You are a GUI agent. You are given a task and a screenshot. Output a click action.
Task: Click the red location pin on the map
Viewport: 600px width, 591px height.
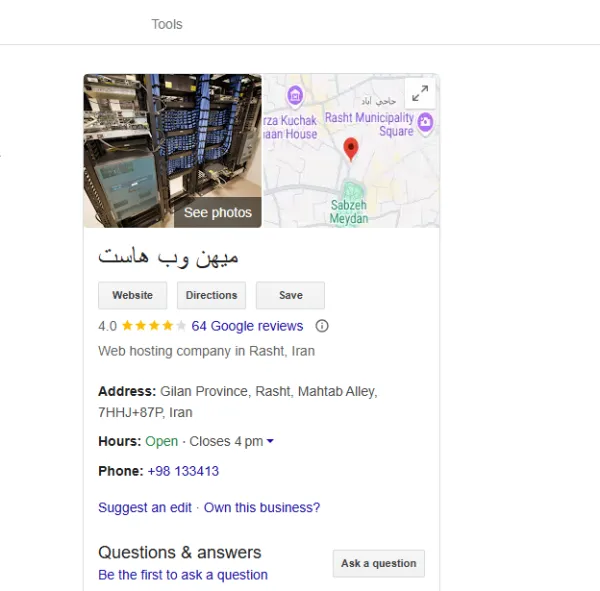[x=351, y=149]
